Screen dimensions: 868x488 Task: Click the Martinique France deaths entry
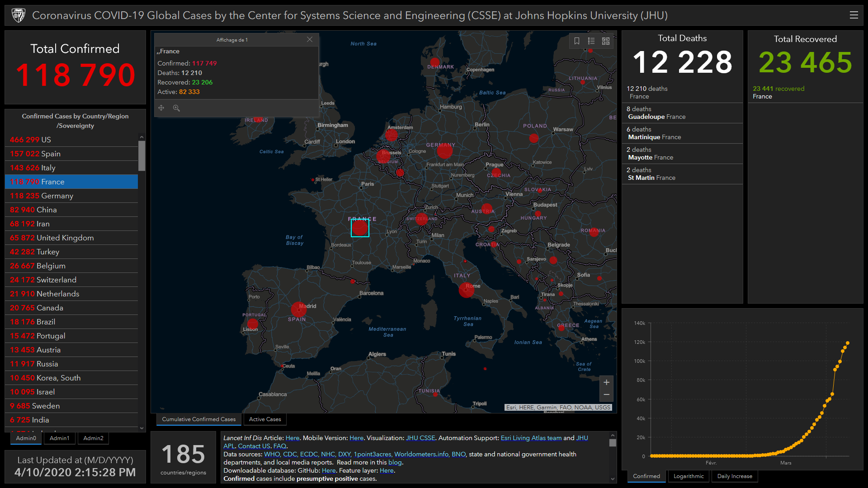pyautogui.click(x=682, y=133)
